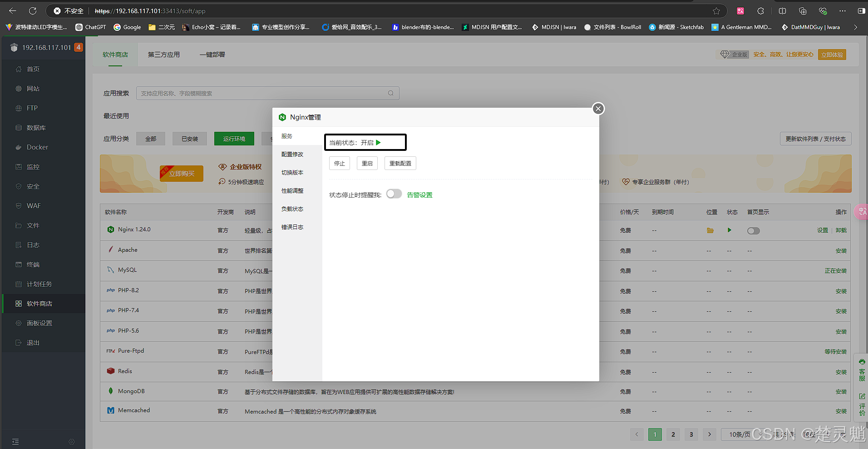Open 网站 in the sidebar
868x449 pixels.
click(33, 89)
